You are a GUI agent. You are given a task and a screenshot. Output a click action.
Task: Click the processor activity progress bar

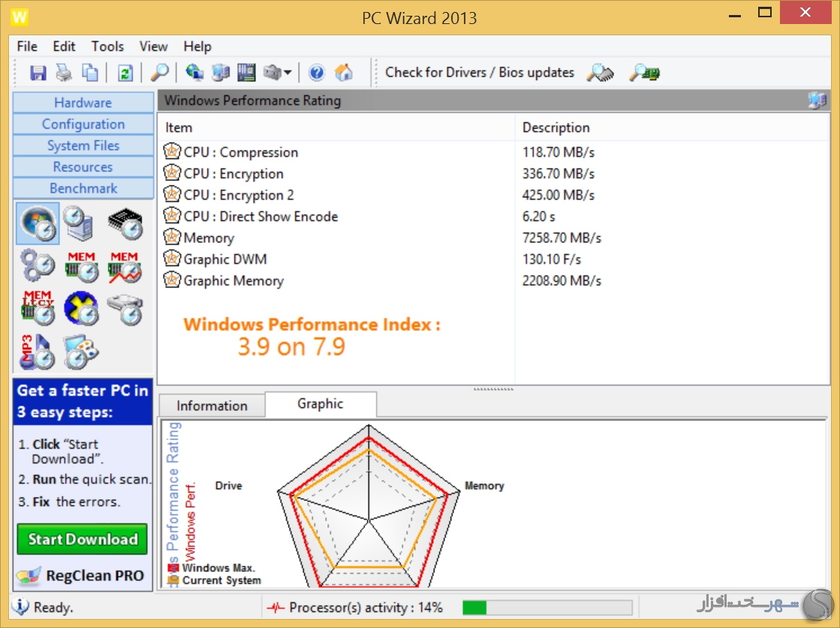tap(547, 608)
